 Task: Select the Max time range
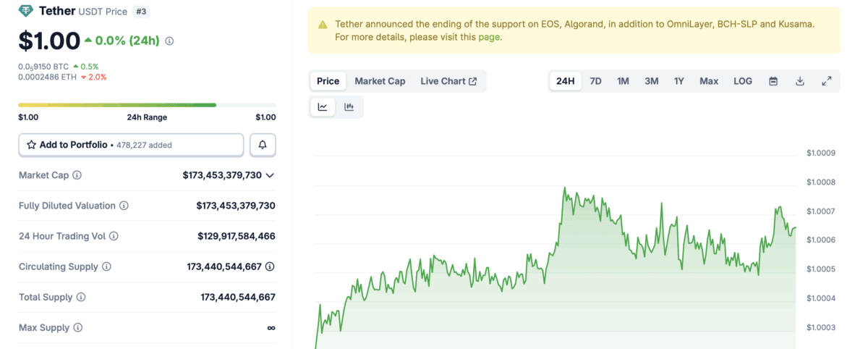tap(709, 81)
